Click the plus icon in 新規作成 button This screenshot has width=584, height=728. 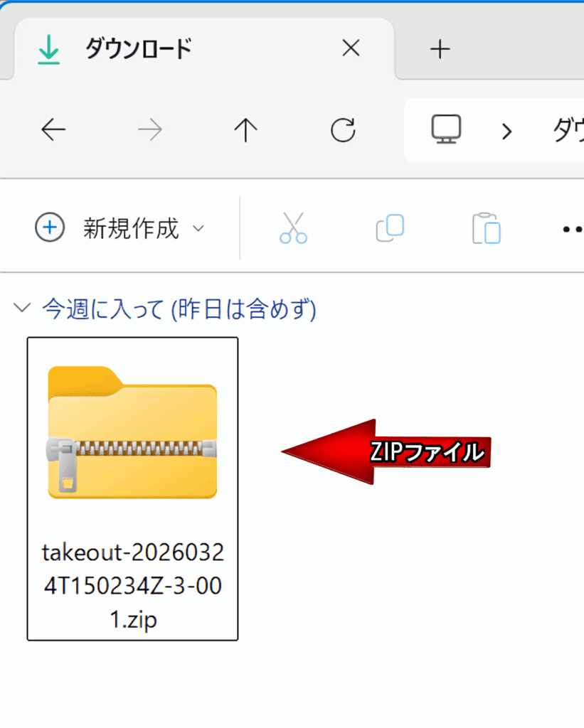click(50, 228)
